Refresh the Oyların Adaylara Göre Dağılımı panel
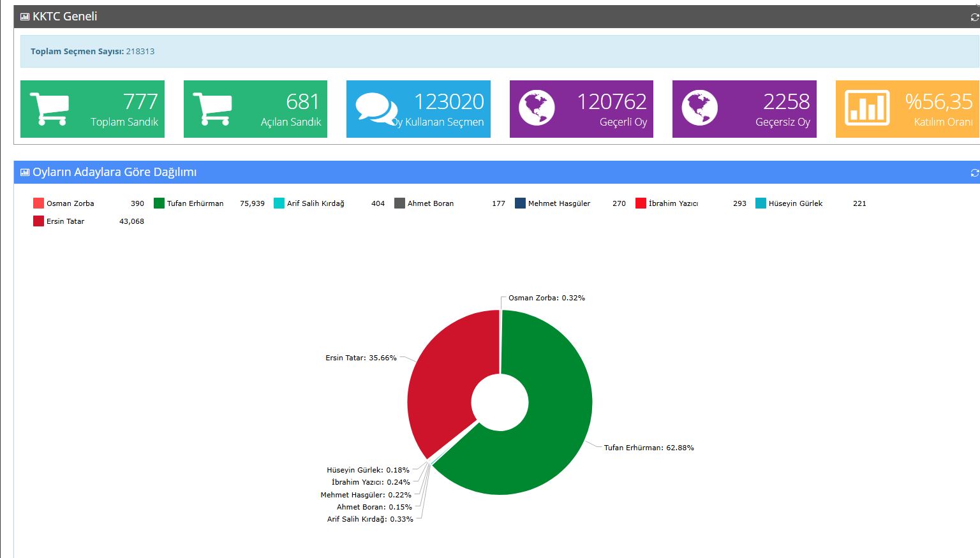Viewport: 980px width, 558px height. click(974, 173)
